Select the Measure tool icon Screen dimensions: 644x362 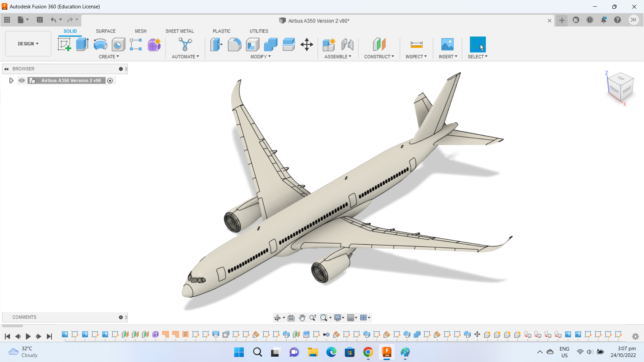(x=416, y=44)
